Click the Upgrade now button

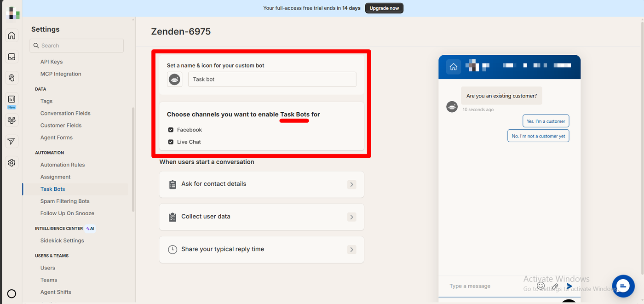384,8
